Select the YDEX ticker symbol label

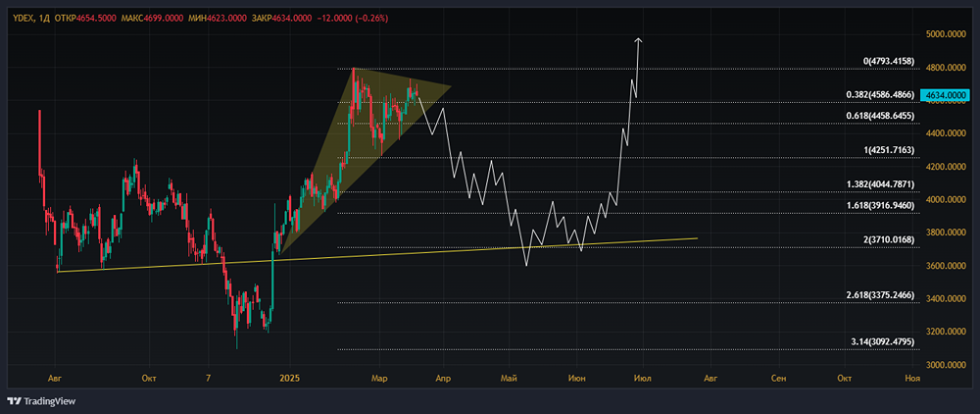(23, 18)
